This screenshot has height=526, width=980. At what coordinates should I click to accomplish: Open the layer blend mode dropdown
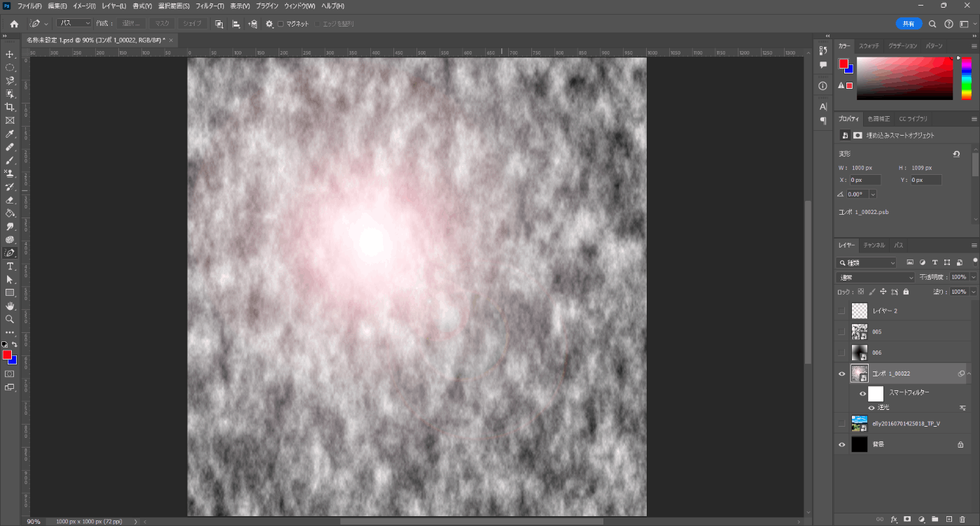tap(876, 278)
